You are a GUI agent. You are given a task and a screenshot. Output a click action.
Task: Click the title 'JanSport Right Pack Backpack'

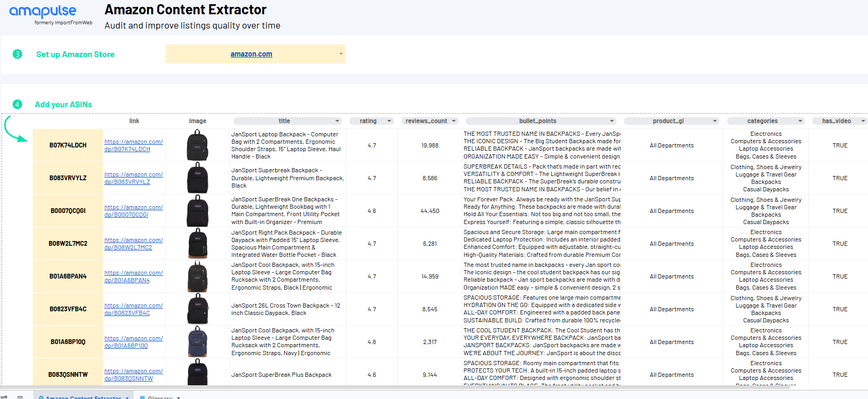[287, 244]
